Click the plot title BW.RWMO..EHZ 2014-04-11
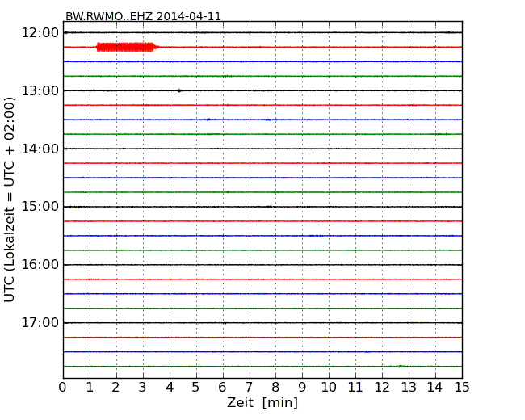This screenshot has height=420, width=525. click(x=143, y=16)
